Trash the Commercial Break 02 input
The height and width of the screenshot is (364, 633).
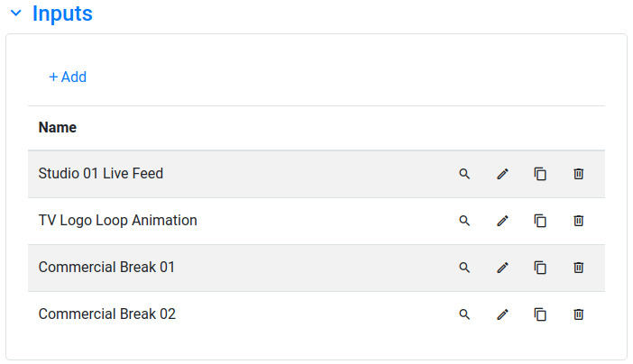pyautogui.click(x=579, y=314)
